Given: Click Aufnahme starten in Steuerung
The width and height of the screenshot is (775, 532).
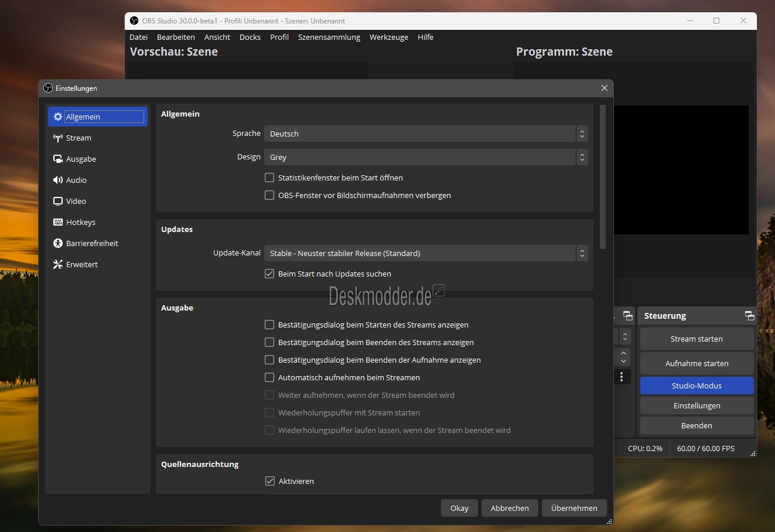Looking at the screenshot, I should point(697,363).
